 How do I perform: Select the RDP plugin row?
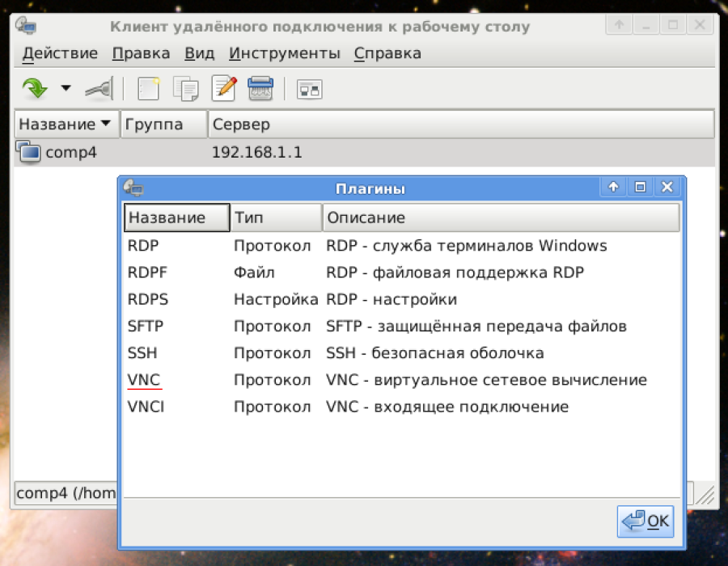[x=401, y=246]
